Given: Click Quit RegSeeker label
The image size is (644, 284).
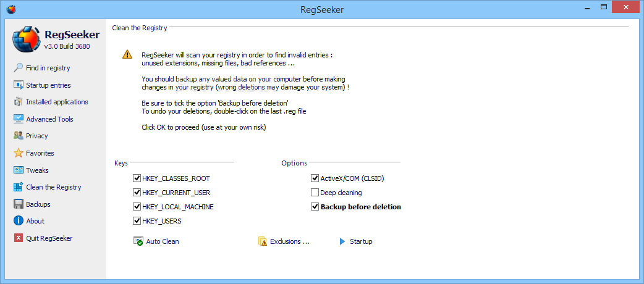Looking at the screenshot, I should (x=49, y=238).
